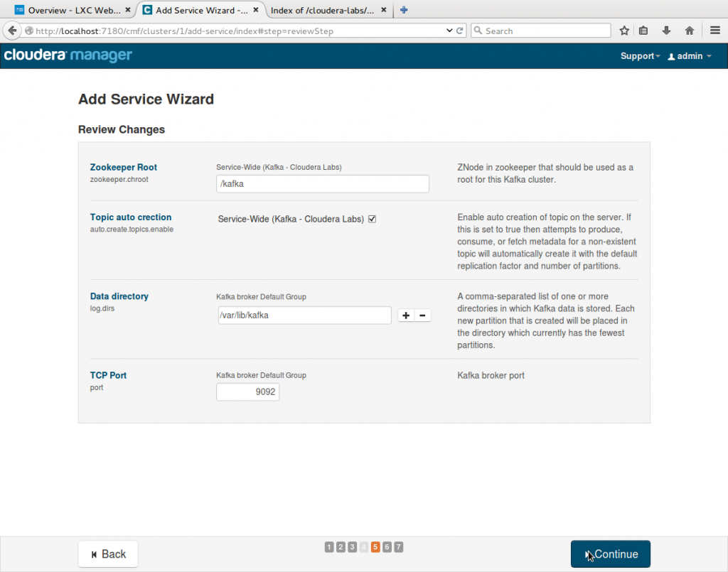Image resolution: width=728 pixels, height=572 pixels.
Task: Click the zookeeper.chroot property name
Action: (119, 180)
